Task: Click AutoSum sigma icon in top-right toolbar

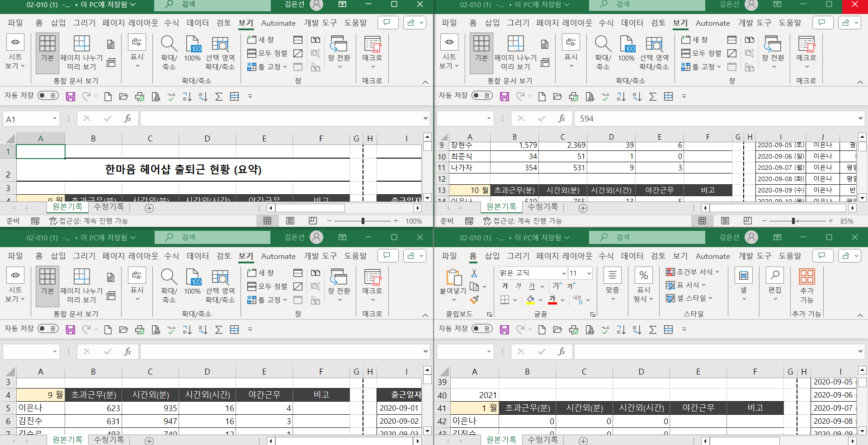Action: [652, 96]
